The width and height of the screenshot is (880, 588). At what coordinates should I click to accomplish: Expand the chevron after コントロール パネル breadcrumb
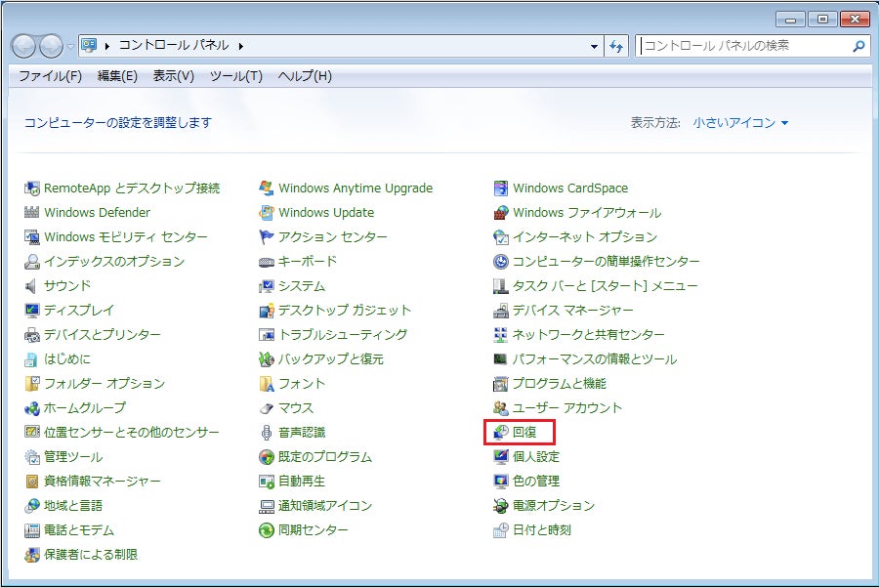241,46
